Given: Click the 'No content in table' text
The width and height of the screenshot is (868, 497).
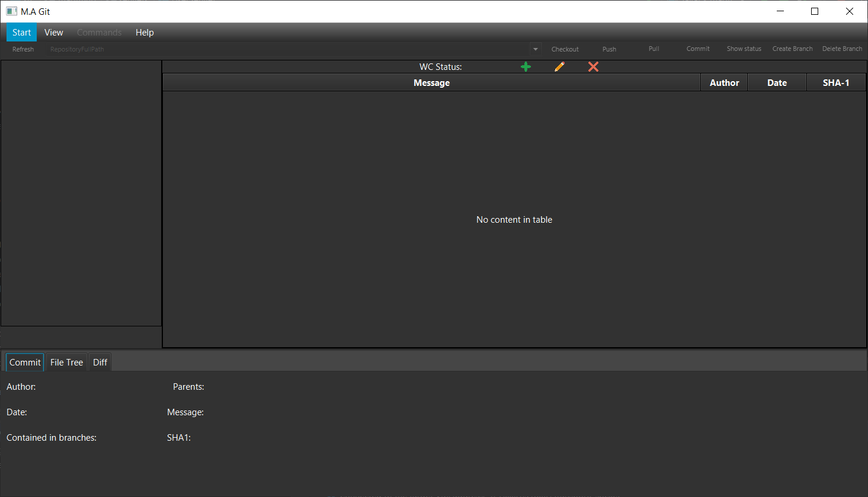Looking at the screenshot, I should coord(514,220).
